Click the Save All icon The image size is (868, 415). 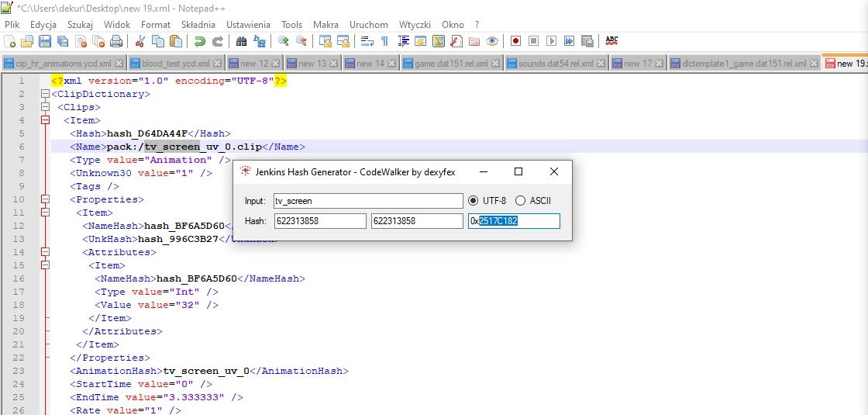(x=63, y=41)
